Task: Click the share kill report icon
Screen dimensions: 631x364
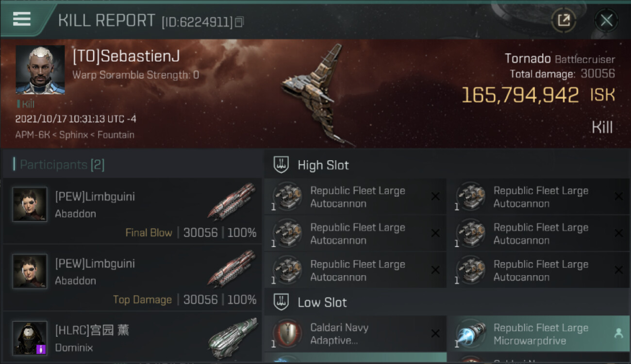Action: tap(564, 20)
